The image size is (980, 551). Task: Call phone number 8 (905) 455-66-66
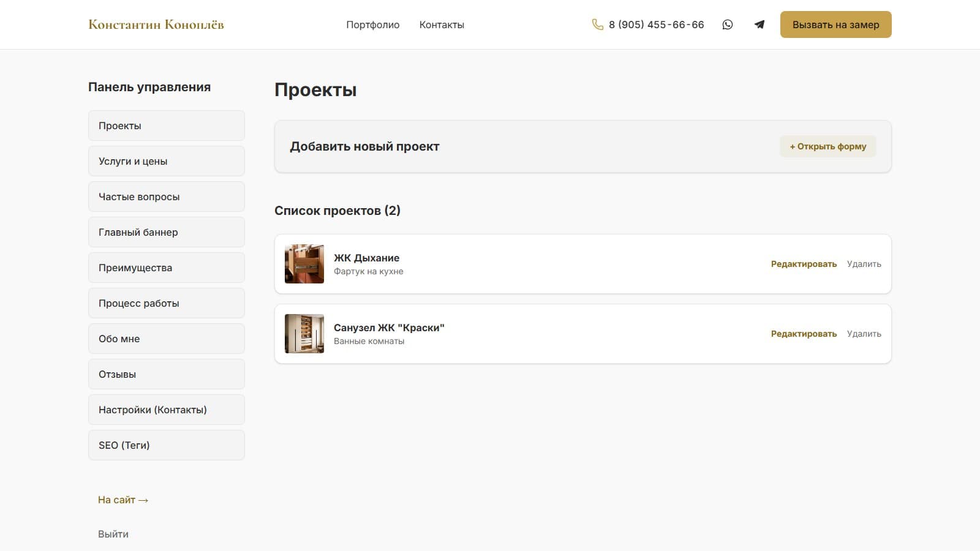[657, 24]
